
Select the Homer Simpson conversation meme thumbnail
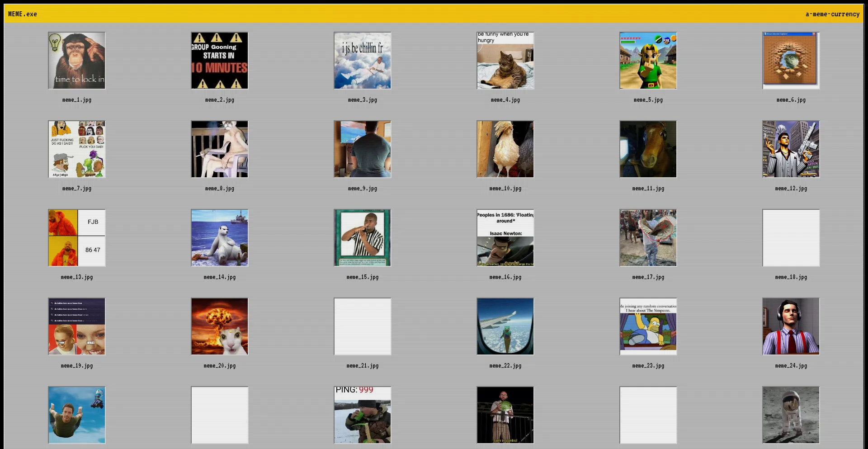[648, 326]
